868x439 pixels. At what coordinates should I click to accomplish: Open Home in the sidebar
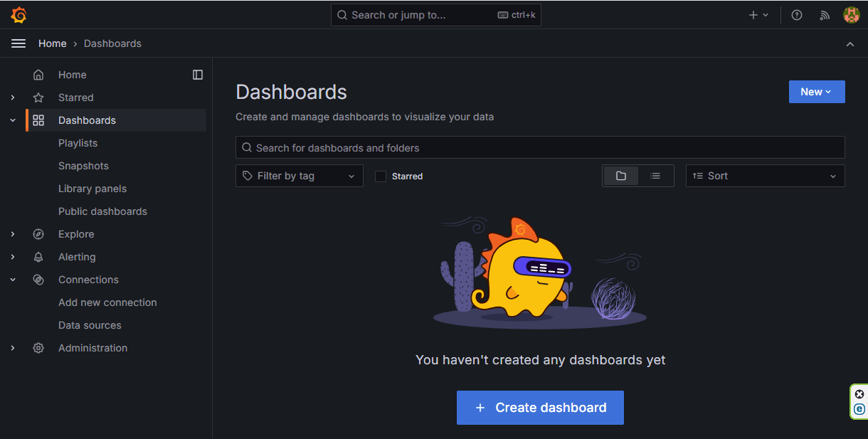pos(73,75)
